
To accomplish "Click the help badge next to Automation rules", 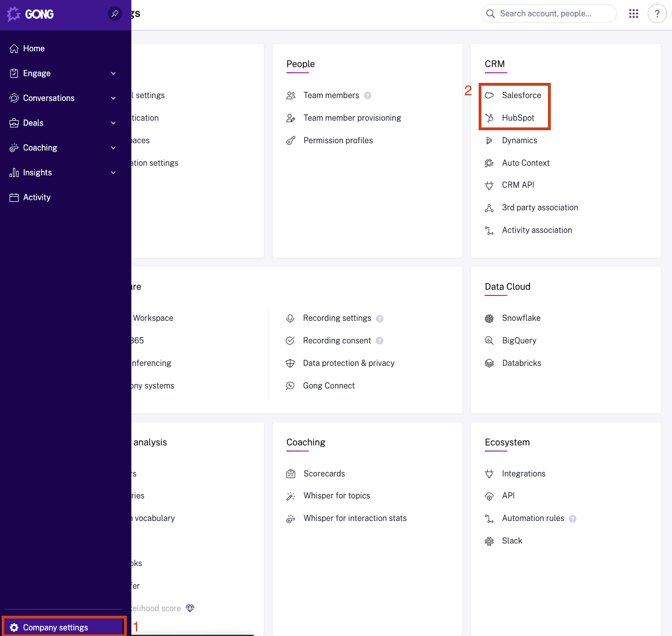I will pyautogui.click(x=572, y=519).
